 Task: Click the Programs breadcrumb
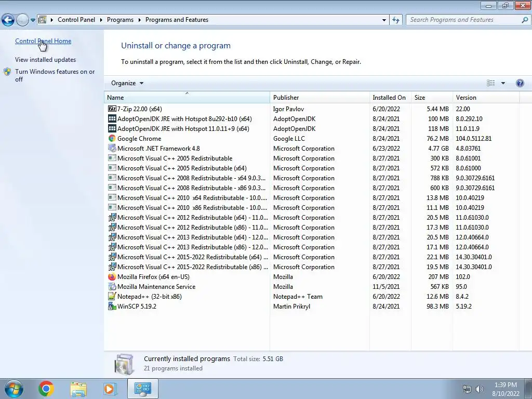click(120, 20)
